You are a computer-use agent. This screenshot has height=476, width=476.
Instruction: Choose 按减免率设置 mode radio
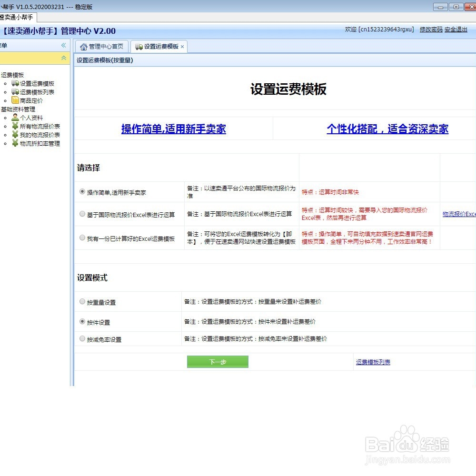click(x=82, y=338)
